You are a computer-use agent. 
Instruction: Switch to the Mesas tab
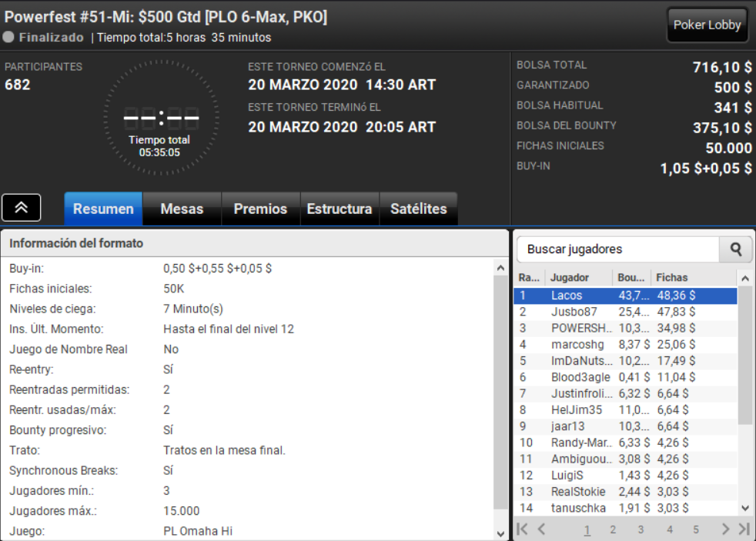182,209
